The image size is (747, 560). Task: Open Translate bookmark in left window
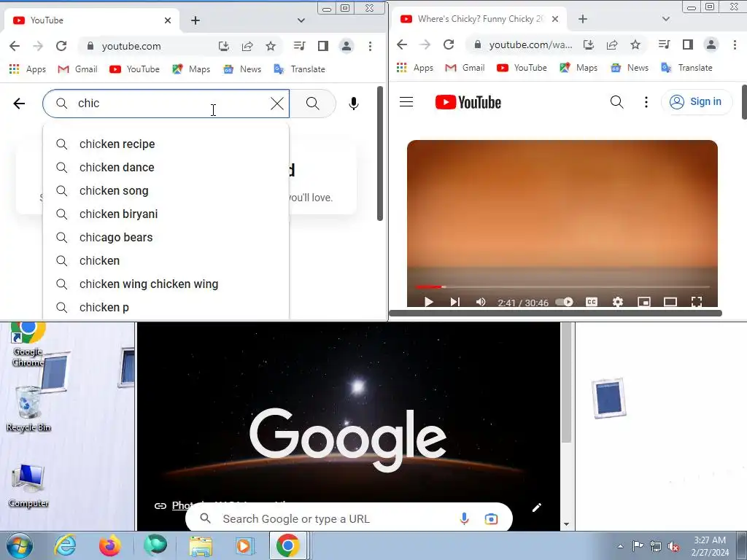[x=299, y=69]
